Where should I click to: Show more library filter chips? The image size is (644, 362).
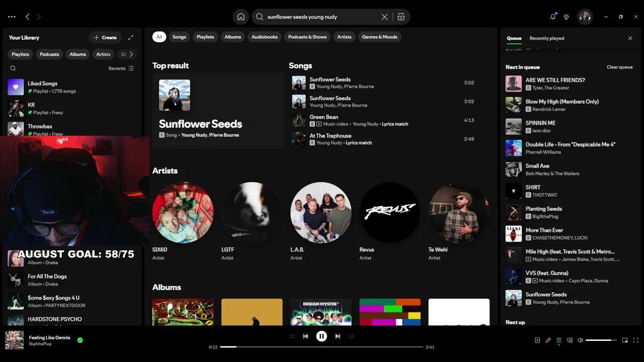click(131, 54)
